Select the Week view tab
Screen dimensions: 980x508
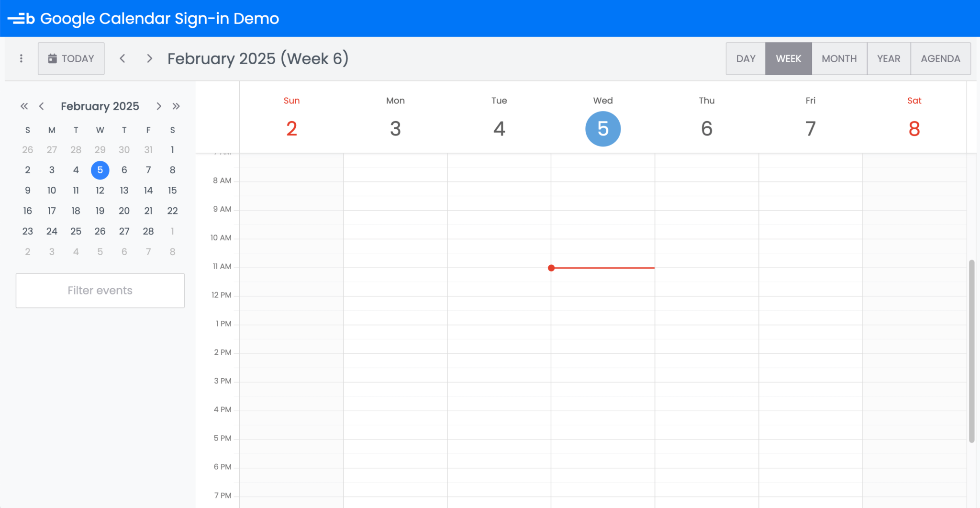click(x=788, y=58)
